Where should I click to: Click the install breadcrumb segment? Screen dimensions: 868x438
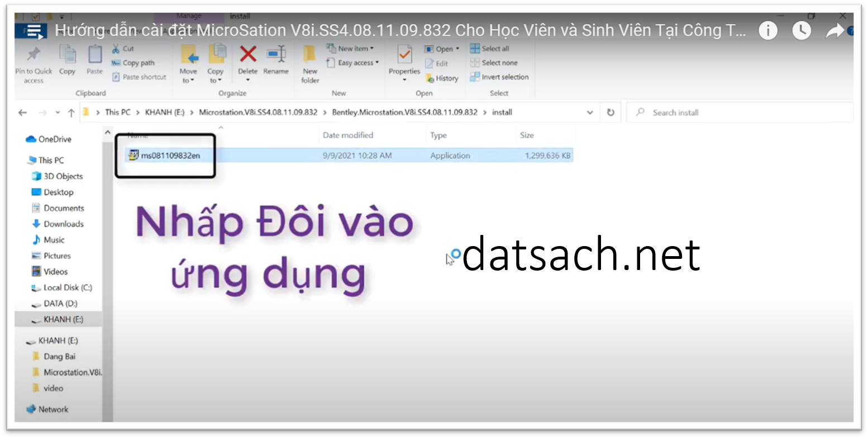502,112
